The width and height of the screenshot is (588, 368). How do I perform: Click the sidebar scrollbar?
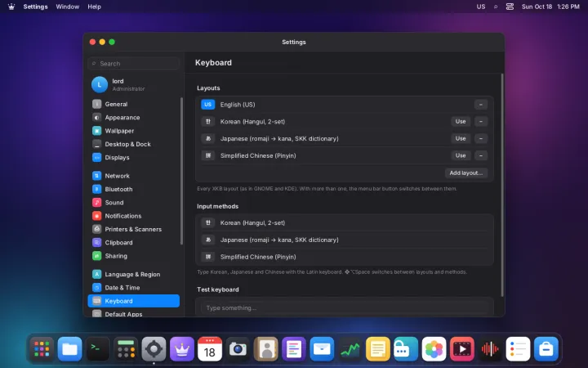[x=182, y=171]
